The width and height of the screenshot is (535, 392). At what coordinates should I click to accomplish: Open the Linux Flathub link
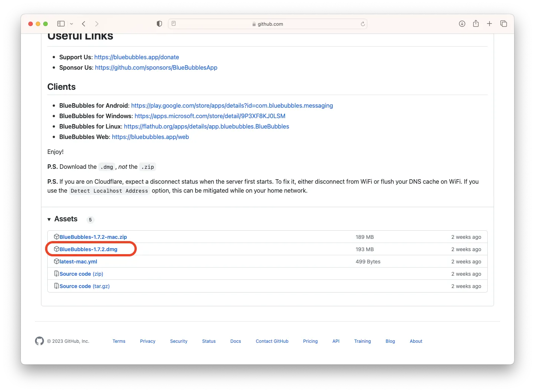pos(206,126)
